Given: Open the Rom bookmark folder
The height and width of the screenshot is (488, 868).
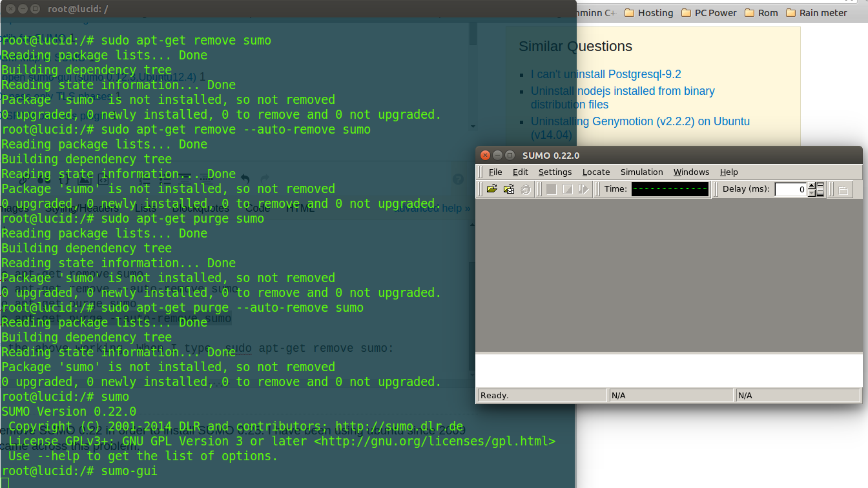Looking at the screenshot, I should (x=761, y=13).
